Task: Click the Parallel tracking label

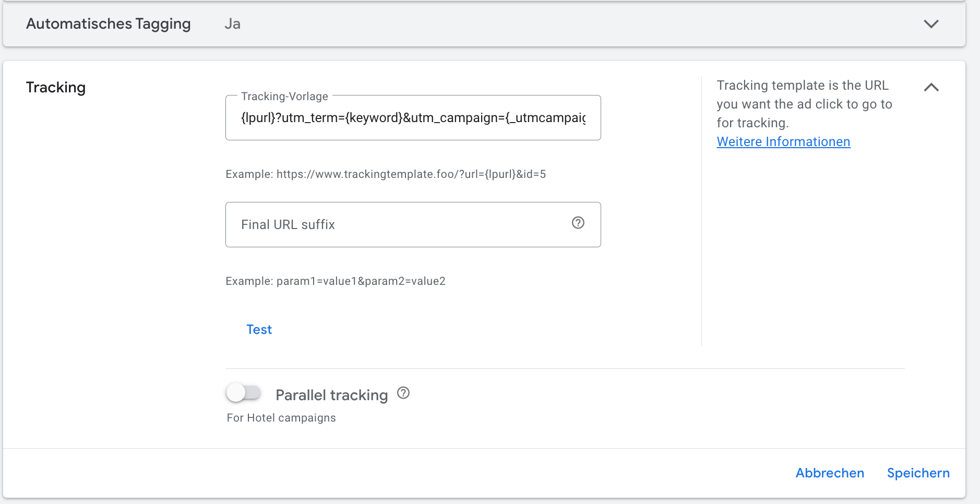Action: (332, 395)
